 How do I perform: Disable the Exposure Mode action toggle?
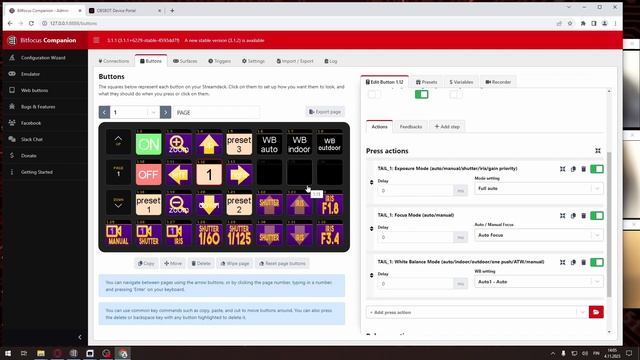point(597,169)
